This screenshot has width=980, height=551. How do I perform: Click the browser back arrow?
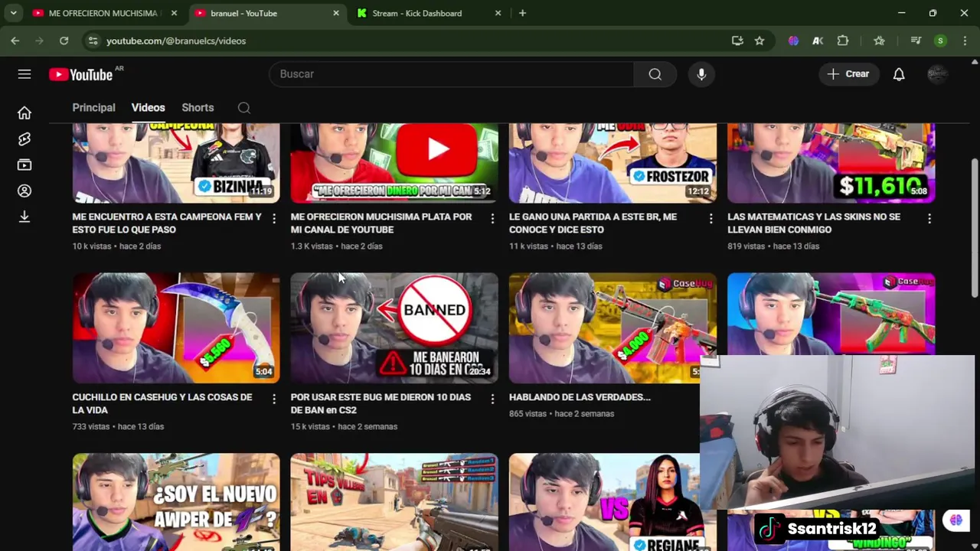point(15,41)
